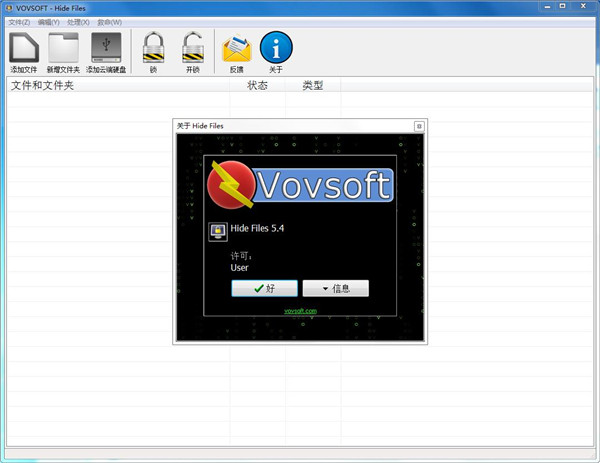Click the Add Folder (新增文件夹) icon
Screen dimensions: 600x463
pyautogui.click(x=64, y=48)
